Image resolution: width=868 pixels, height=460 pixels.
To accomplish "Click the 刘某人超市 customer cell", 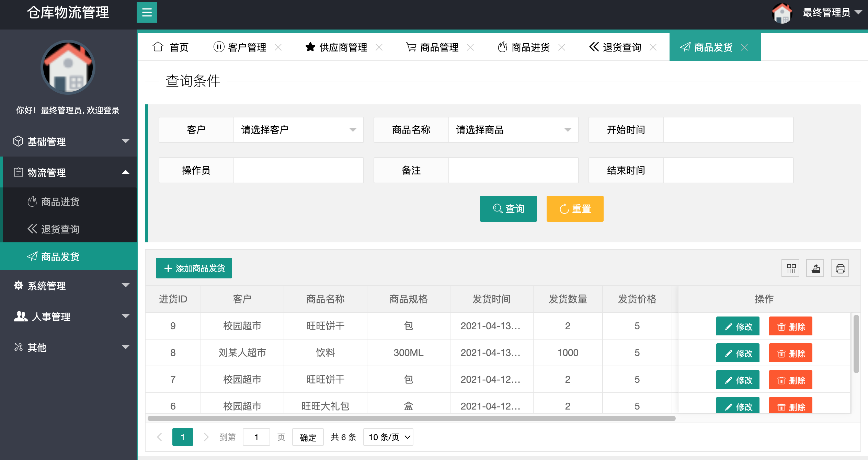I will [242, 353].
